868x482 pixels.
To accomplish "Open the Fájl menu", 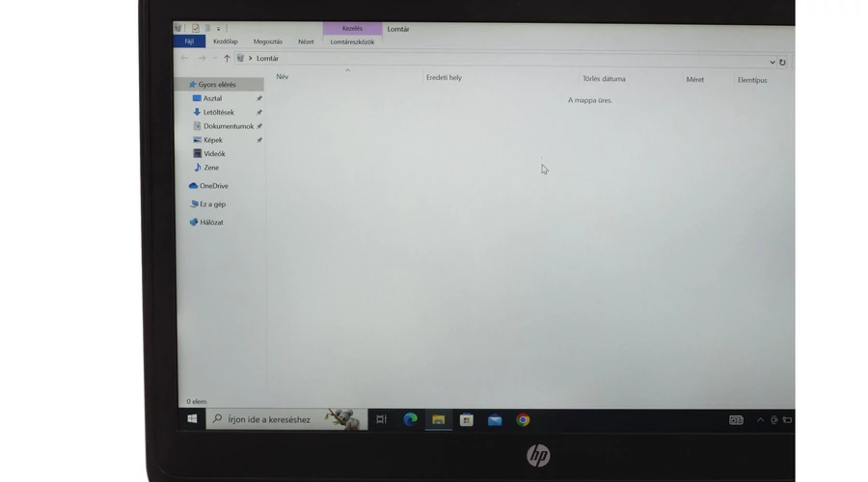I will coord(189,41).
